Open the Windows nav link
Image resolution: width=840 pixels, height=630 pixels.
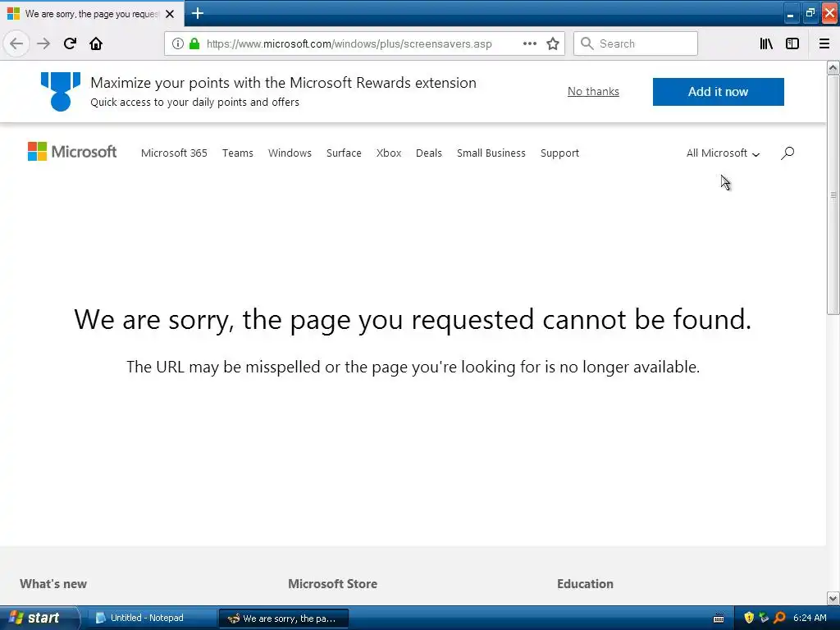(x=290, y=153)
